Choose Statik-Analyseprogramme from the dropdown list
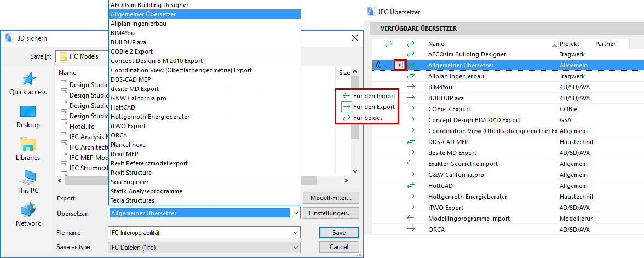The image size is (644, 258). click(205, 191)
